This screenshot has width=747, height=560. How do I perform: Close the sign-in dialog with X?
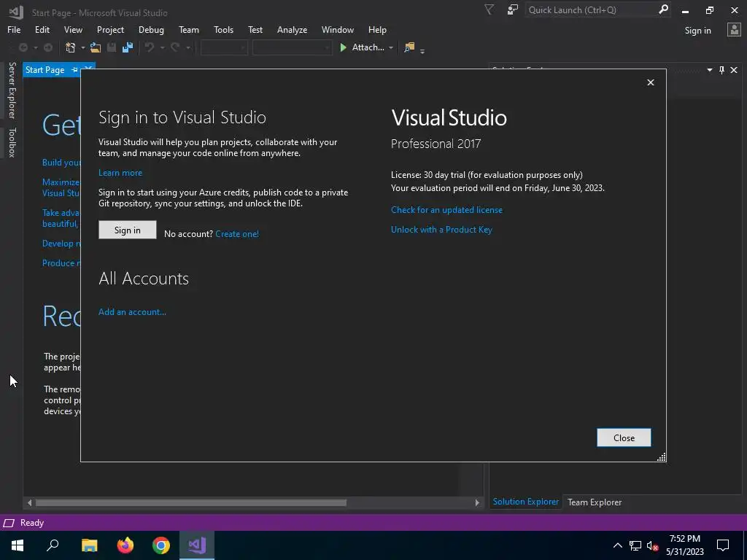click(651, 82)
